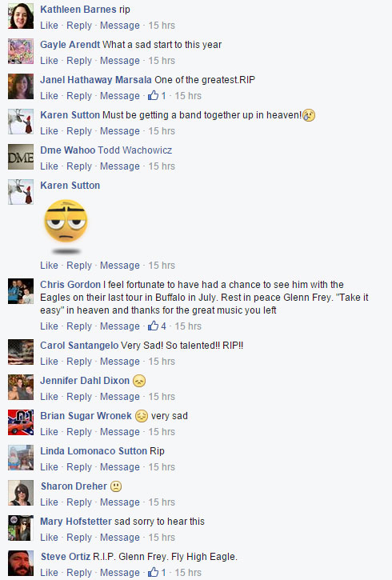Viewport: 392px width, 580px height.
Task: Open Kathleen Barnes' profile picture
Action: [21, 16]
